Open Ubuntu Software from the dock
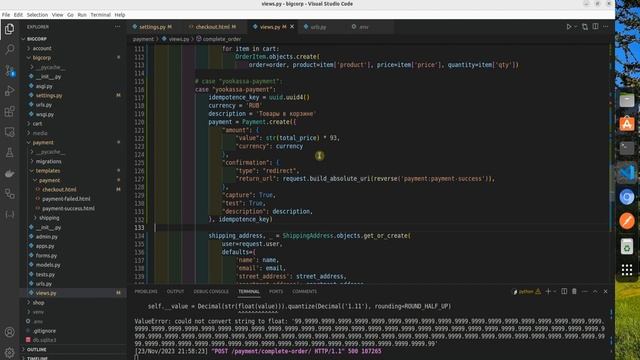Image resolution: width=640 pixels, height=360 pixels. coord(627,124)
